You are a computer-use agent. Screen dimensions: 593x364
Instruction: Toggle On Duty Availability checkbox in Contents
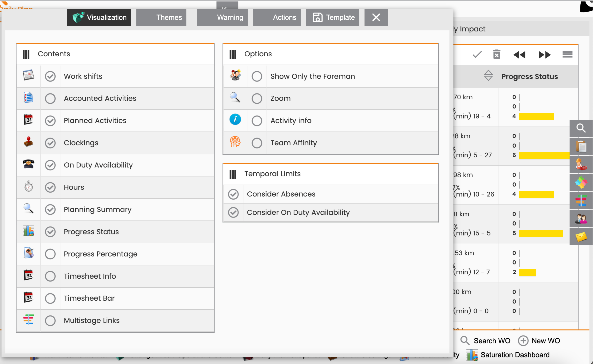click(50, 165)
